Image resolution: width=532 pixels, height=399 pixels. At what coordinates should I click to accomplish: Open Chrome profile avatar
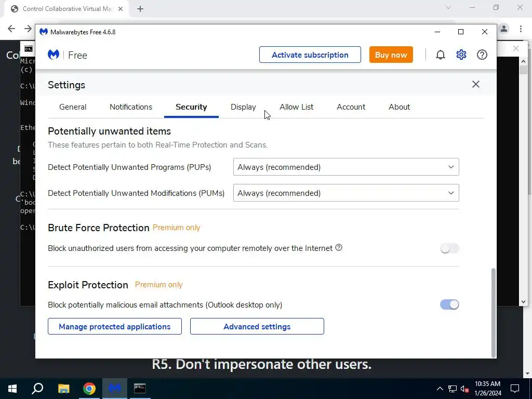tap(504, 29)
